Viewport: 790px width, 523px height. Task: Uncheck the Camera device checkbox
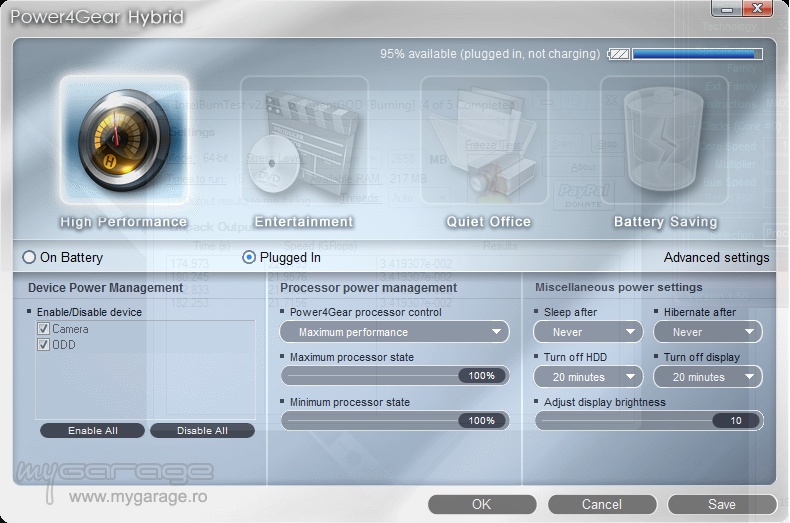tap(43, 329)
